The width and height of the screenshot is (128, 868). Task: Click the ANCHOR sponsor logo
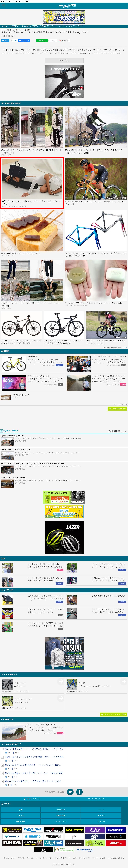click(74, 843)
